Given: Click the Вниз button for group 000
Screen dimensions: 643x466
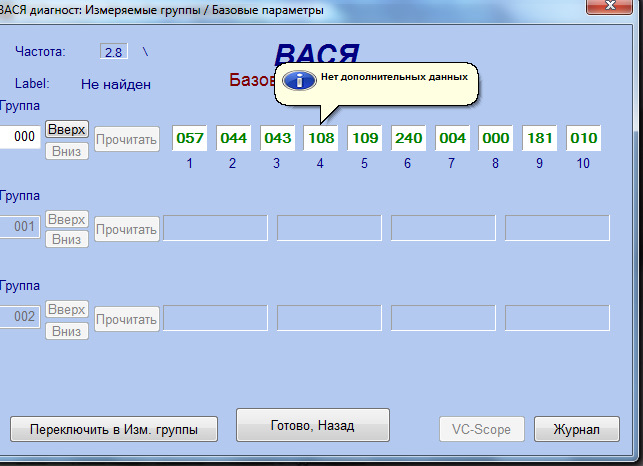Looking at the screenshot, I should [x=67, y=150].
